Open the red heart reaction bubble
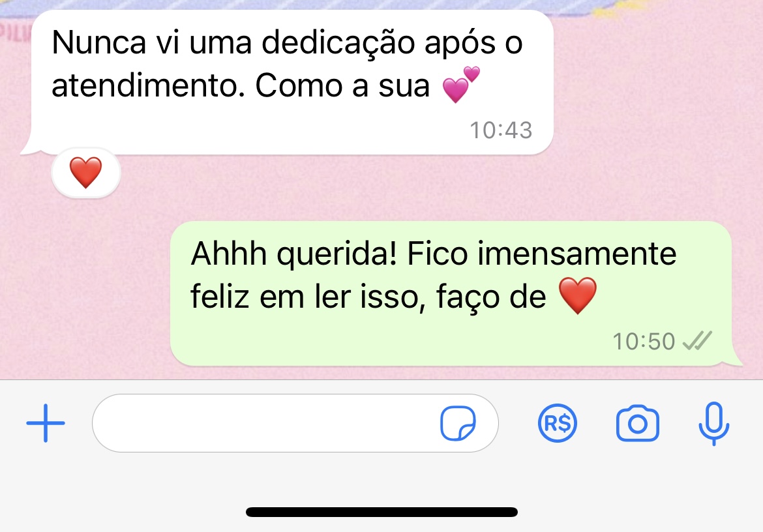 point(85,173)
